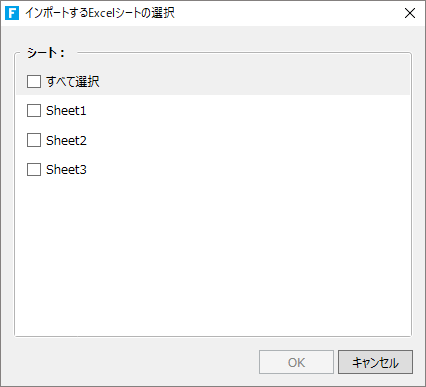The width and height of the screenshot is (426, 387).
Task: Confirm with the OK button
Action: pyautogui.click(x=296, y=362)
